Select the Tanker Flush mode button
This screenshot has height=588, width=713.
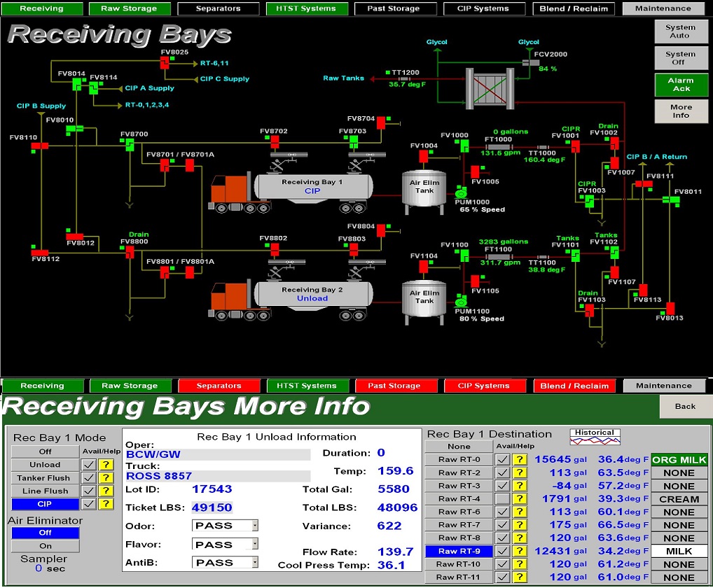click(x=45, y=477)
